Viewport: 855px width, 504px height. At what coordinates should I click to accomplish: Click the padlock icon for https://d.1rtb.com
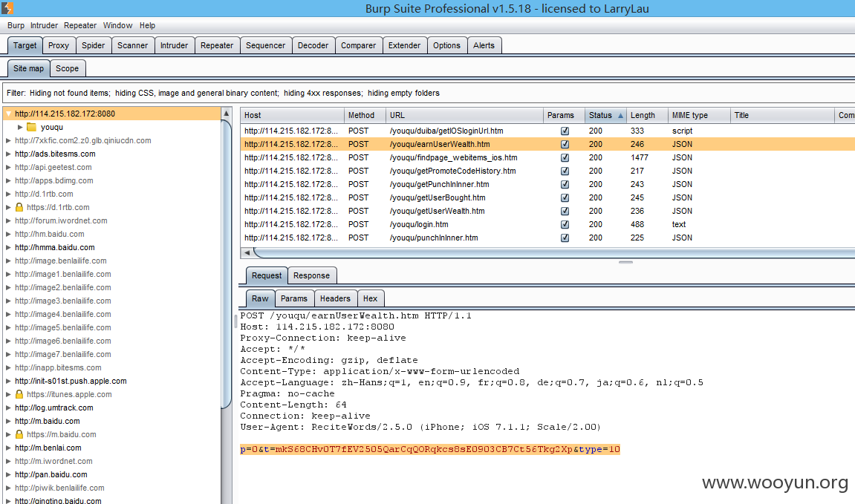pyautogui.click(x=19, y=207)
